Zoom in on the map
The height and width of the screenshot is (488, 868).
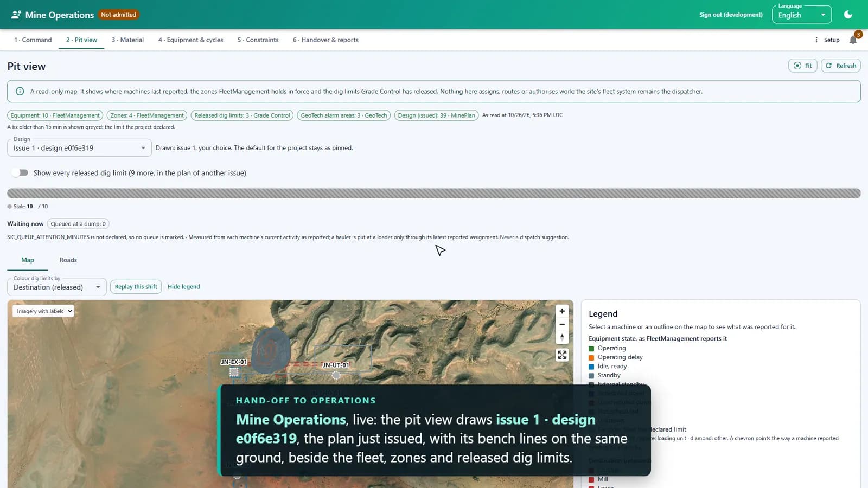tap(562, 311)
